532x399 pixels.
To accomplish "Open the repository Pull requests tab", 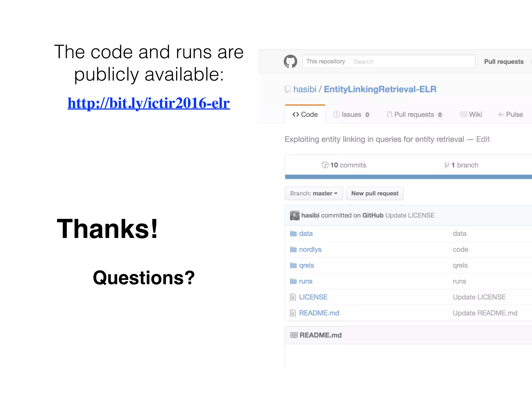I will click(x=415, y=115).
